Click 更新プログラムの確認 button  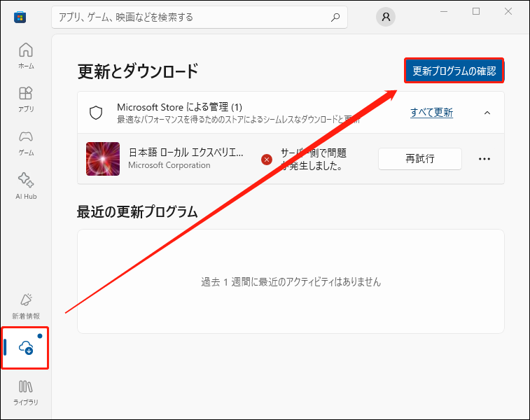pyautogui.click(x=454, y=71)
